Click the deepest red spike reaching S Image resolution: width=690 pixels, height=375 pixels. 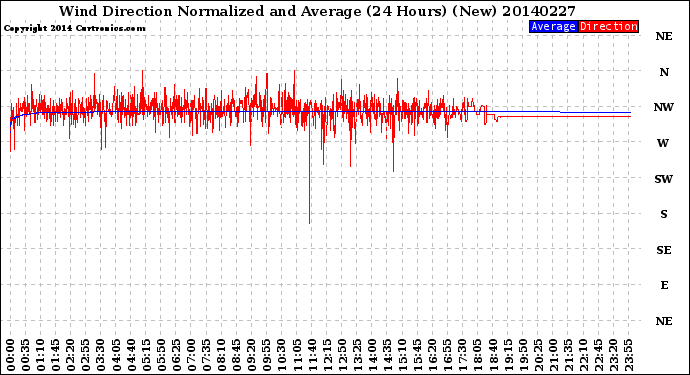pos(310,176)
